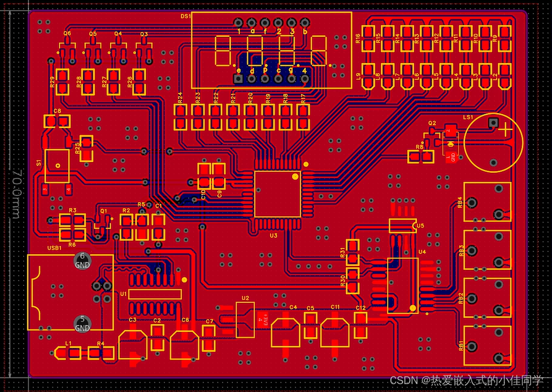The width and height of the screenshot is (552, 392).
Task: Click the 'DS1' designator text
Action: click(185, 16)
